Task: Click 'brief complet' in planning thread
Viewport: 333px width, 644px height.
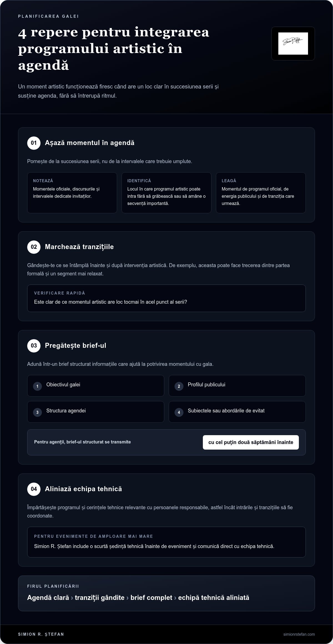Action: coord(151,598)
